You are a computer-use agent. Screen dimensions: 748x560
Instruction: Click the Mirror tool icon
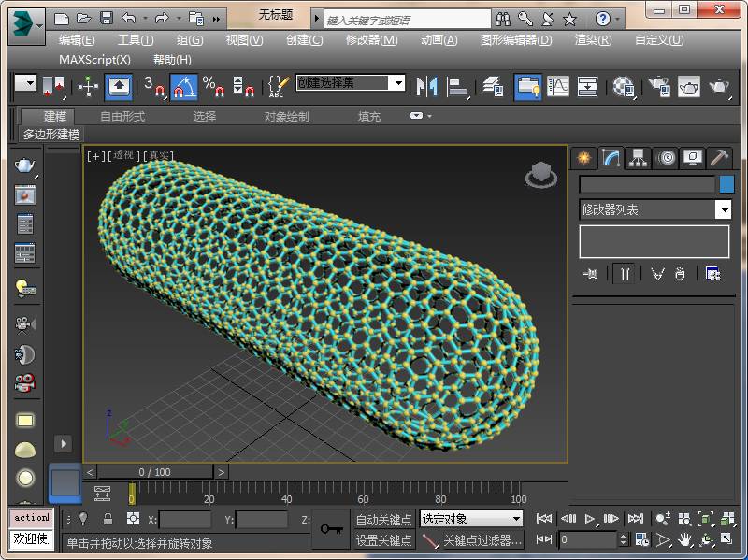[427, 87]
